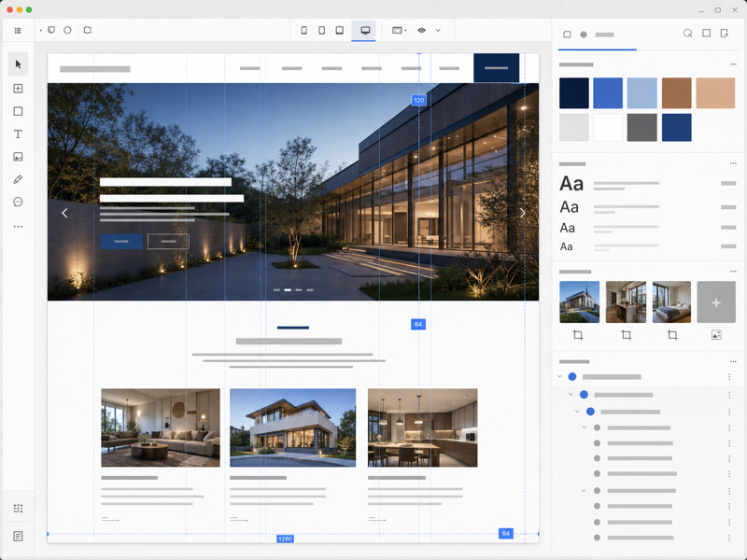Open images section more options menu

coord(733,272)
